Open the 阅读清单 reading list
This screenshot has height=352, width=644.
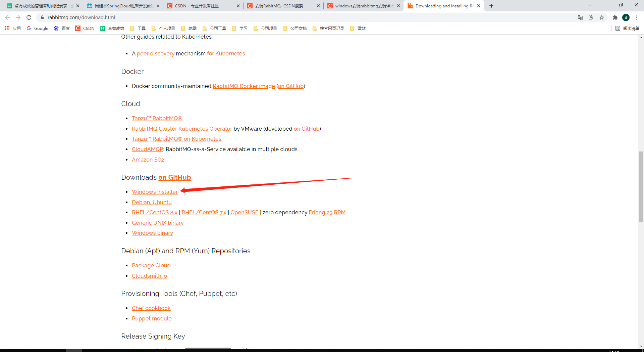tap(628, 28)
